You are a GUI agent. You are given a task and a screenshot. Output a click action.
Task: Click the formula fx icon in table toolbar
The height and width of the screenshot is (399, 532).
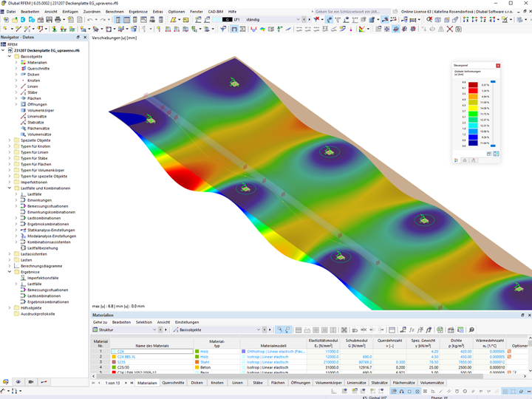412,330
